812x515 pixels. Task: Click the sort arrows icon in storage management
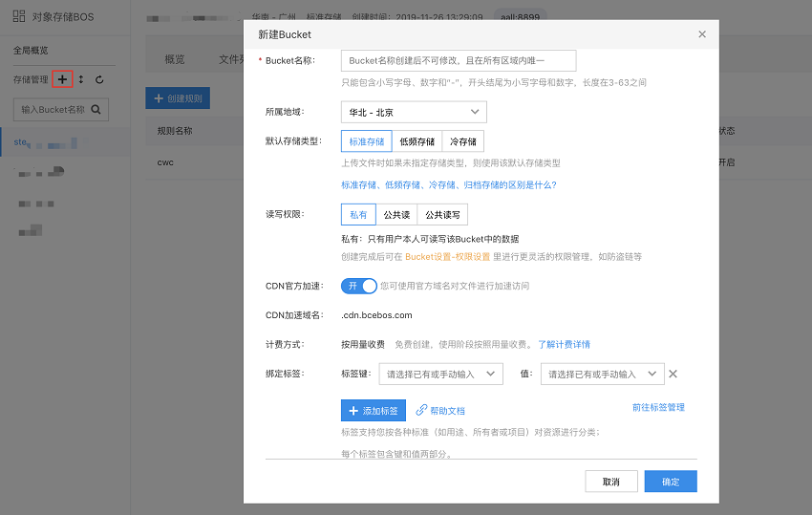pyautogui.click(x=81, y=79)
